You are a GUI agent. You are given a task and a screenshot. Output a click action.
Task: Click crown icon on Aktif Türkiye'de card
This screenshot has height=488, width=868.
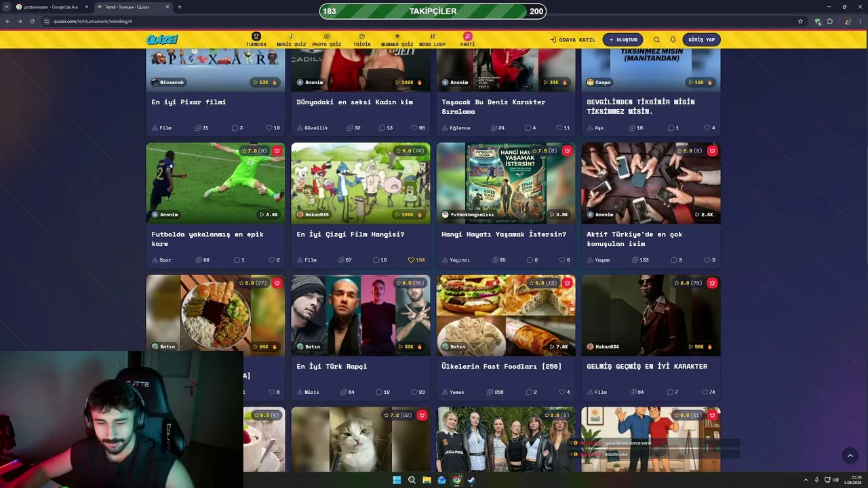(x=712, y=150)
